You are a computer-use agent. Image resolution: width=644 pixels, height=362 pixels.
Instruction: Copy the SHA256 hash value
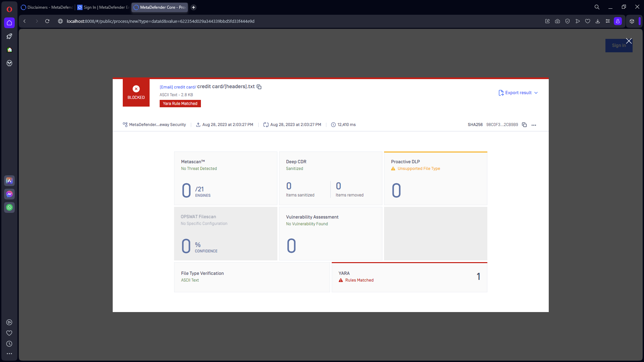[x=524, y=125]
